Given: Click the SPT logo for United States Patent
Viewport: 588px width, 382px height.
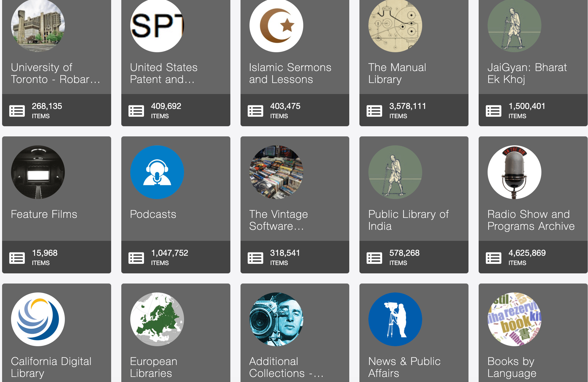Looking at the screenshot, I should (x=157, y=26).
